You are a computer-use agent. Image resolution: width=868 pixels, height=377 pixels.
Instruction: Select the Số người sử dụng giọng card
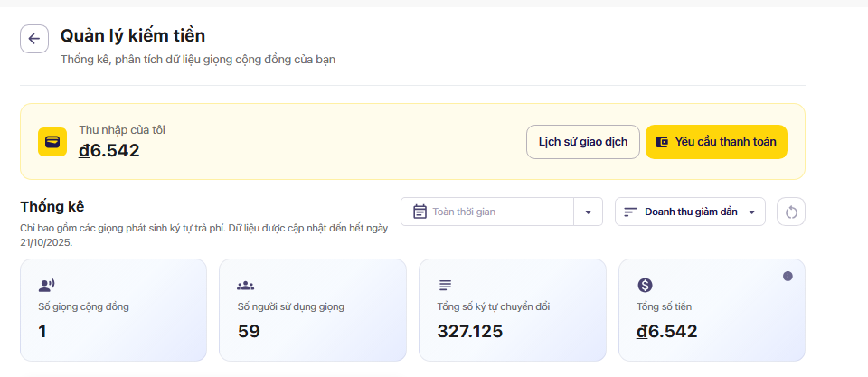312,310
